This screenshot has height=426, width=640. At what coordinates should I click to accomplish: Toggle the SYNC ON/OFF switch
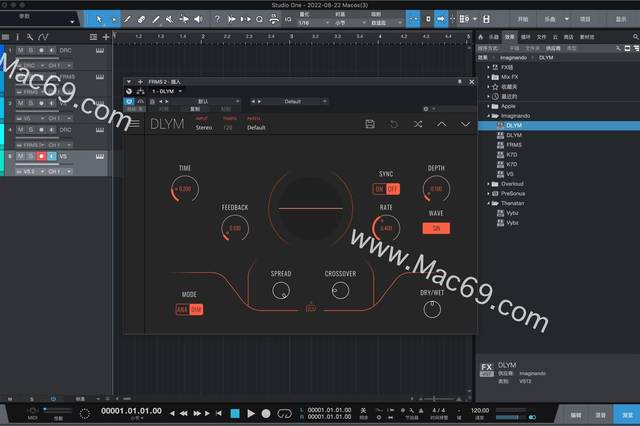pyautogui.click(x=386, y=189)
